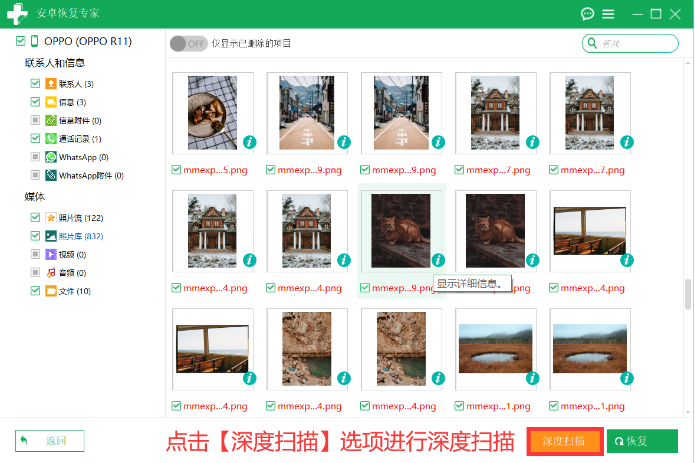Select the highlighted cat photo thumbnail

(401, 231)
